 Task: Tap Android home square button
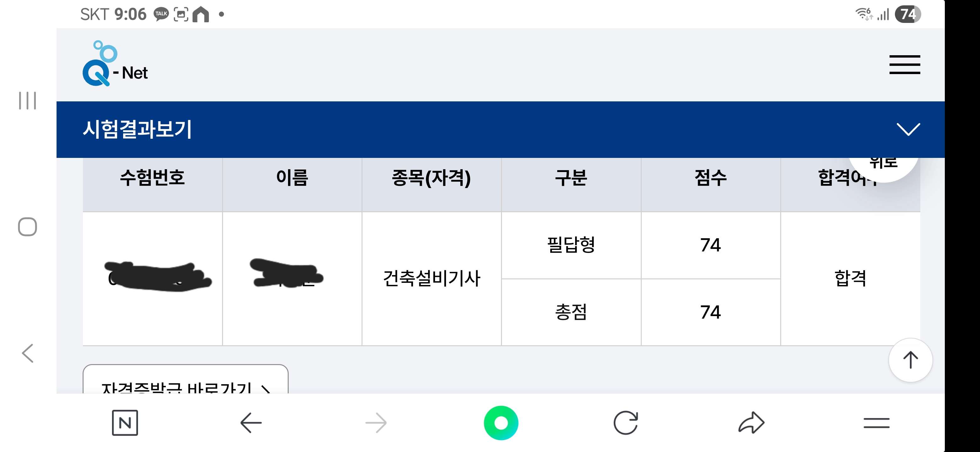pos(27,227)
